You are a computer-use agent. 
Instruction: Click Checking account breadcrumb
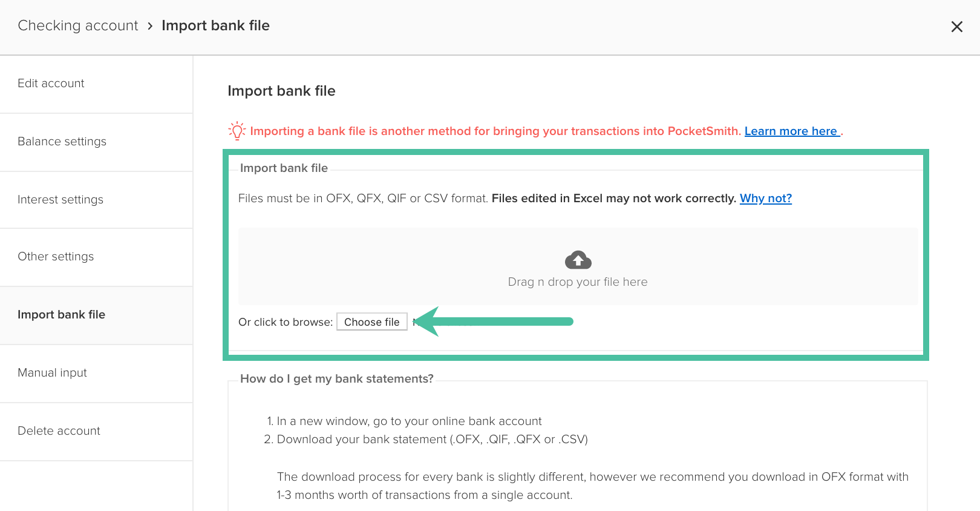[78, 25]
